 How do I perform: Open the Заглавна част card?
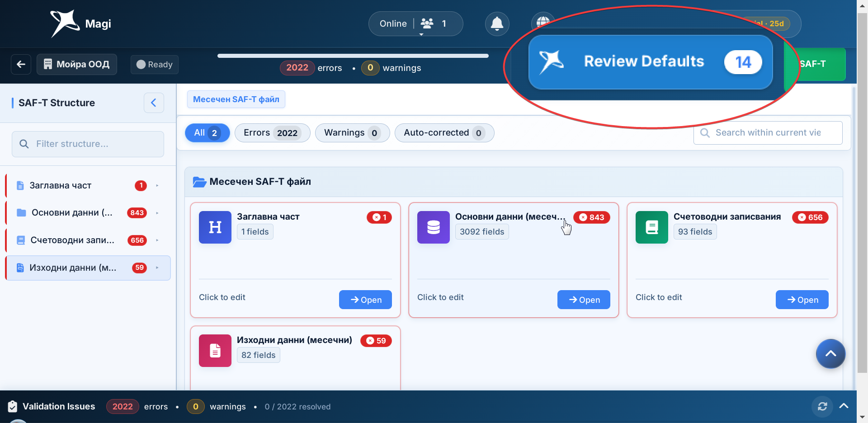[x=365, y=300]
